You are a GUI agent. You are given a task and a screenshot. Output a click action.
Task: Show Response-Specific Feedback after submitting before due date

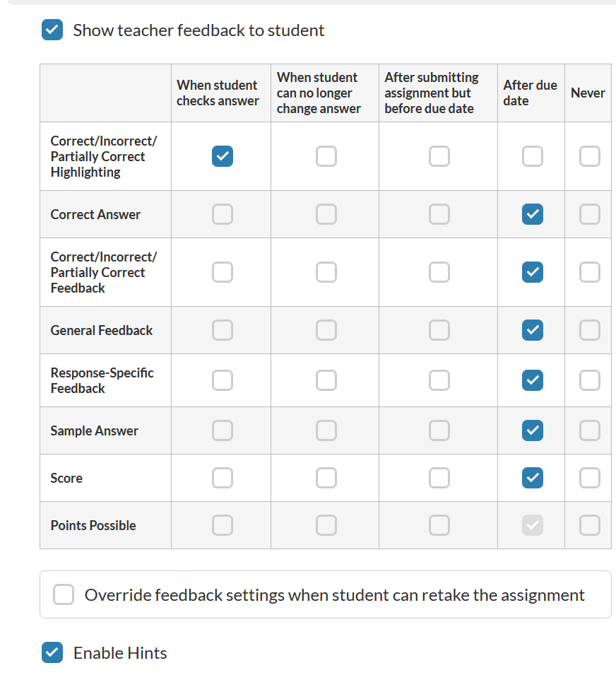click(x=439, y=380)
